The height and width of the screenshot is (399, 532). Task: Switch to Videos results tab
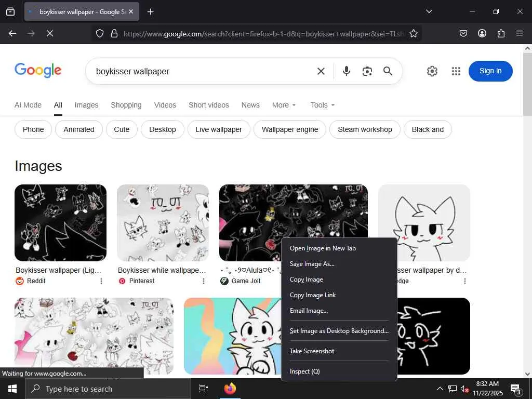(165, 105)
